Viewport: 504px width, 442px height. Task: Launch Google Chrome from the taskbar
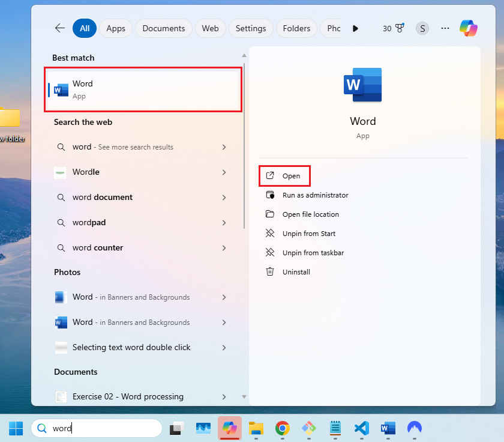click(x=282, y=428)
